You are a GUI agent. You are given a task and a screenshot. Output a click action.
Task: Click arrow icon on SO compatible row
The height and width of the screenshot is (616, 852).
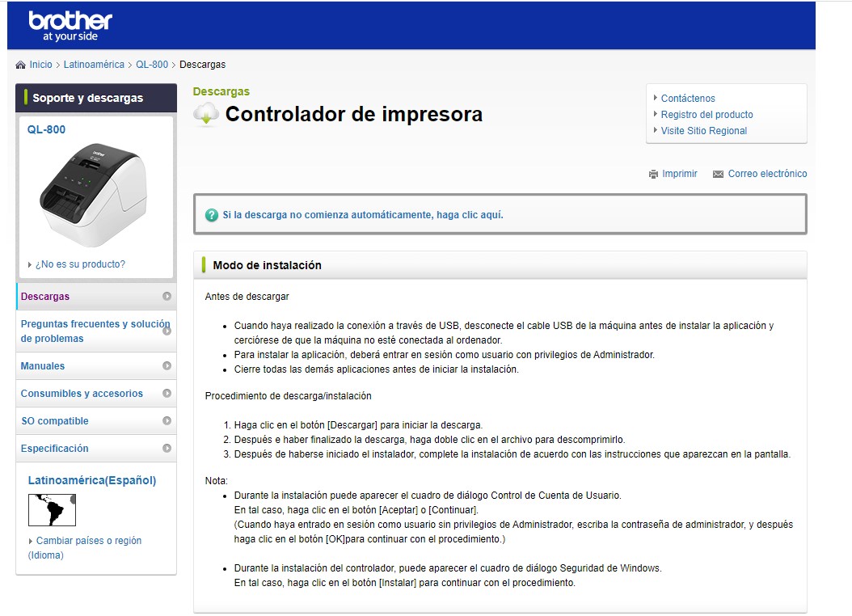click(167, 420)
